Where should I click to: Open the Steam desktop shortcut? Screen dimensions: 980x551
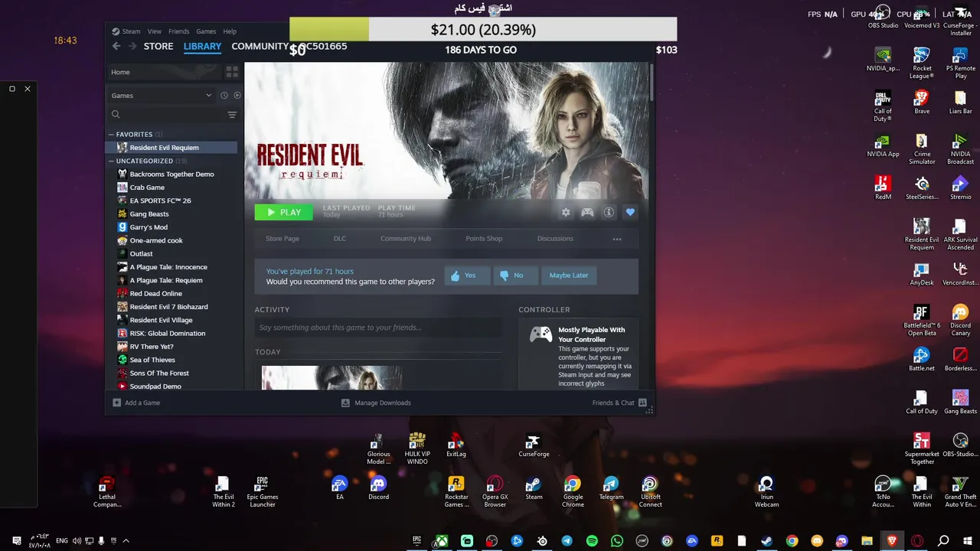(x=534, y=489)
